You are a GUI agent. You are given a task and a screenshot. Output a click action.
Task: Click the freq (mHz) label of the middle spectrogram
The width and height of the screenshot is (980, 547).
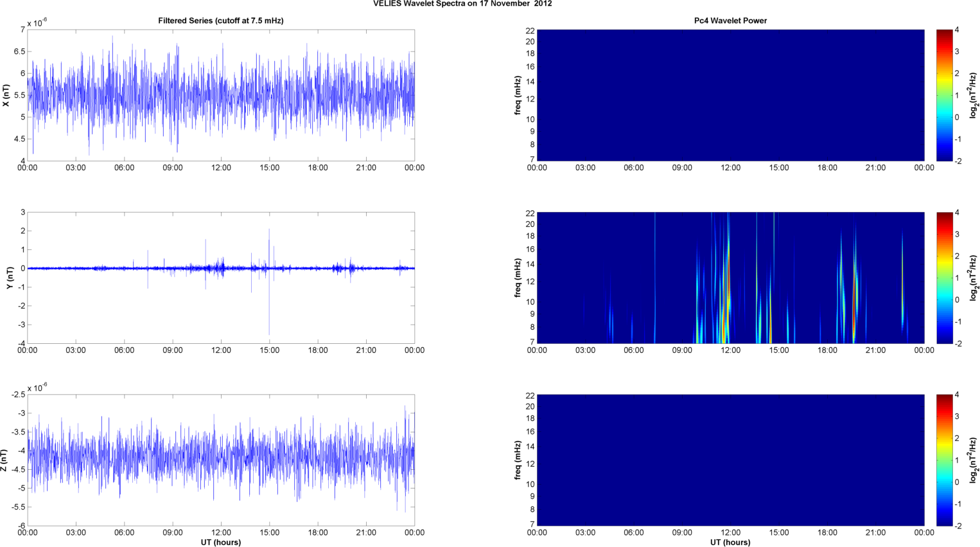click(x=518, y=278)
